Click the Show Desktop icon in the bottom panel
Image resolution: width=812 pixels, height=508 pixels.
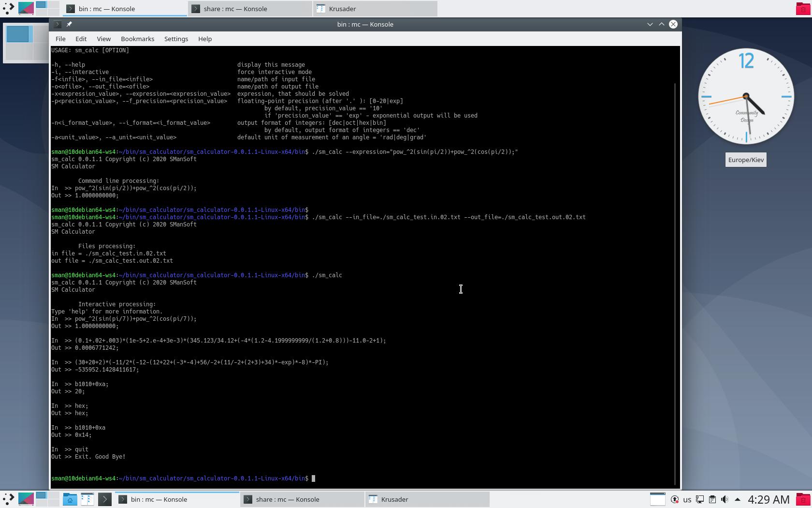(x=26, y=499)
